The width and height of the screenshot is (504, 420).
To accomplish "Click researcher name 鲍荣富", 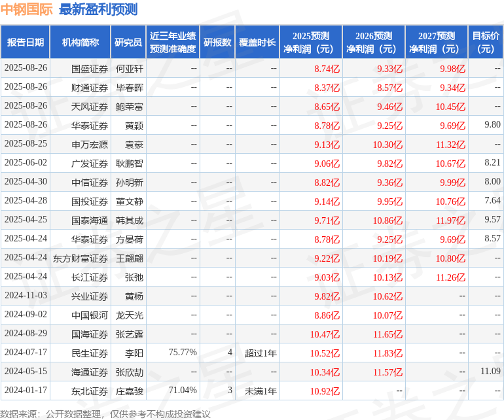I will [x=130, y=107].
